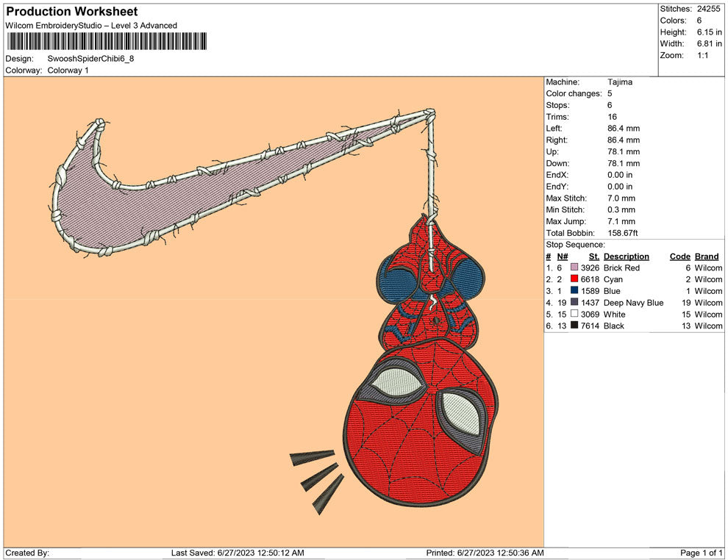This screenshot has height=560, width=728.
Task: Pick the Deep Navy Blue swatch
Action: pyautogui.click(x=574, y=303)
